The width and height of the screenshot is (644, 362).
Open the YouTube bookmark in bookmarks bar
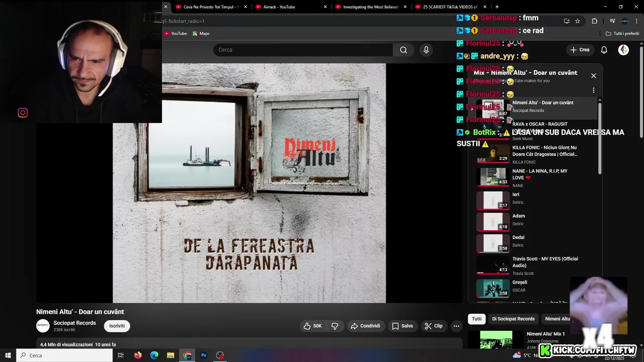coord(175,34)
